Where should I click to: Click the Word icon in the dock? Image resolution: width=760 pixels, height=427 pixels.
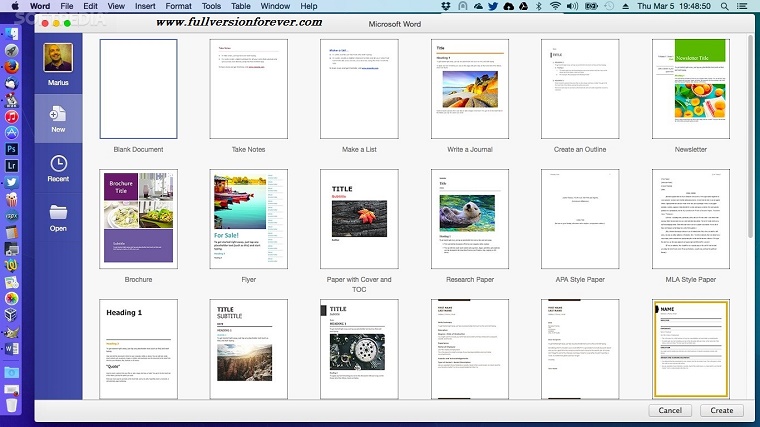12,348
